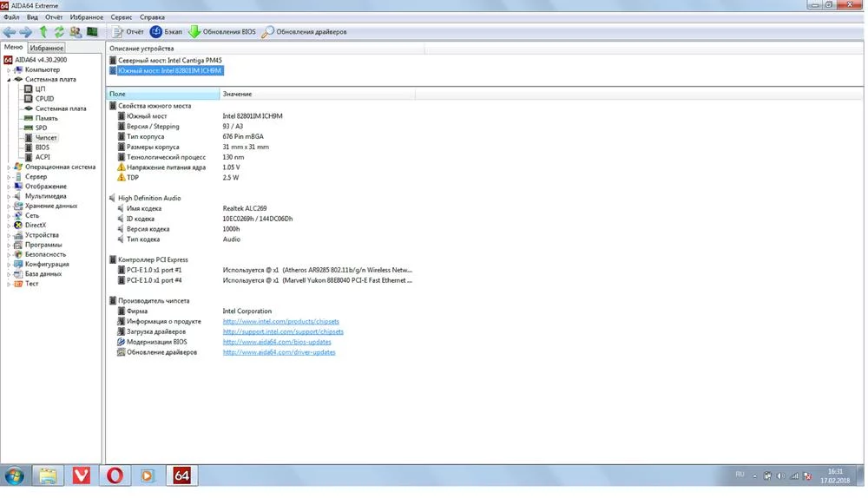Click the warning icon beside TDP
Viewport: 868px width, 498px height.
pos(122,178)
